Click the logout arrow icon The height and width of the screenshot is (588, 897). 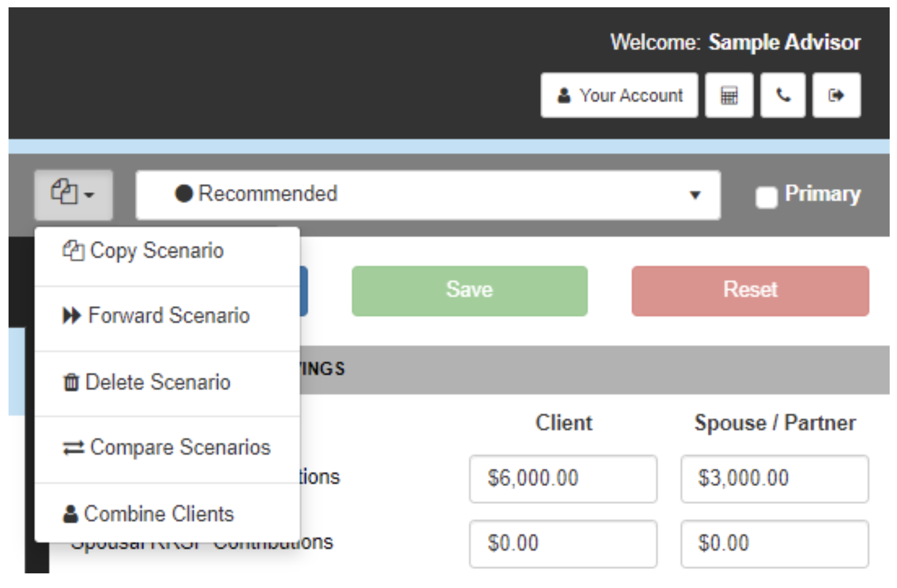point(836,96)
